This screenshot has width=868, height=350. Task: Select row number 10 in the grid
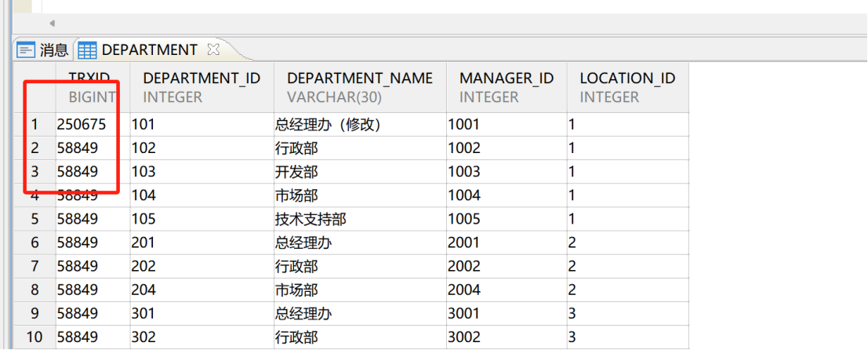click(35, 337)
